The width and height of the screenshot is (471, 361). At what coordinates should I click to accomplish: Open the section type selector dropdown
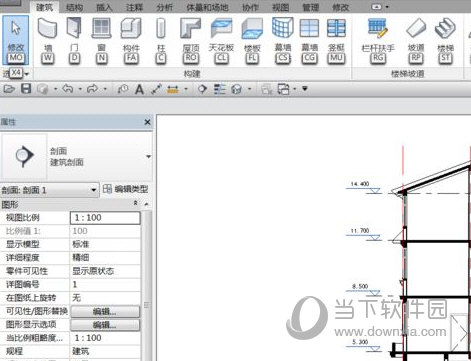pyautogui.click(x=149, y=156)
